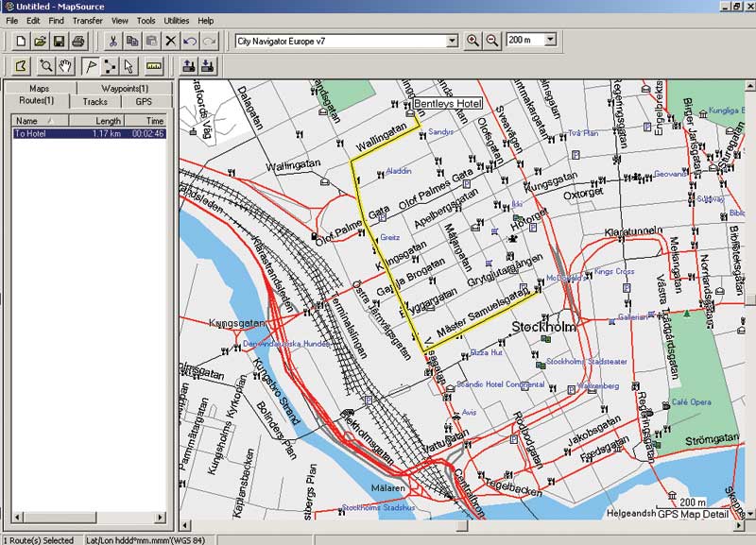Click Send to Device icon
756x545 pixels.
[189, 66]
